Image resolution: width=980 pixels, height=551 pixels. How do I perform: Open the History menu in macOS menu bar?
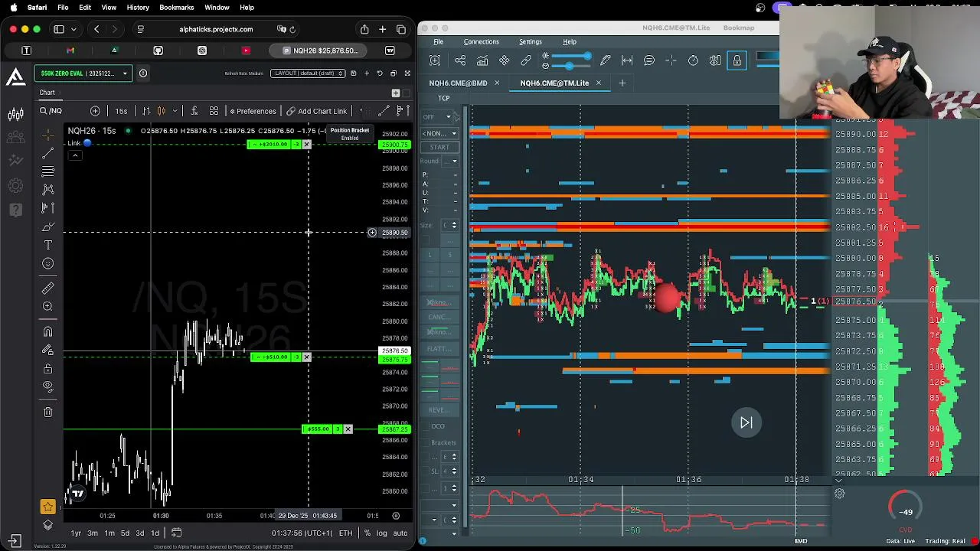138,8
